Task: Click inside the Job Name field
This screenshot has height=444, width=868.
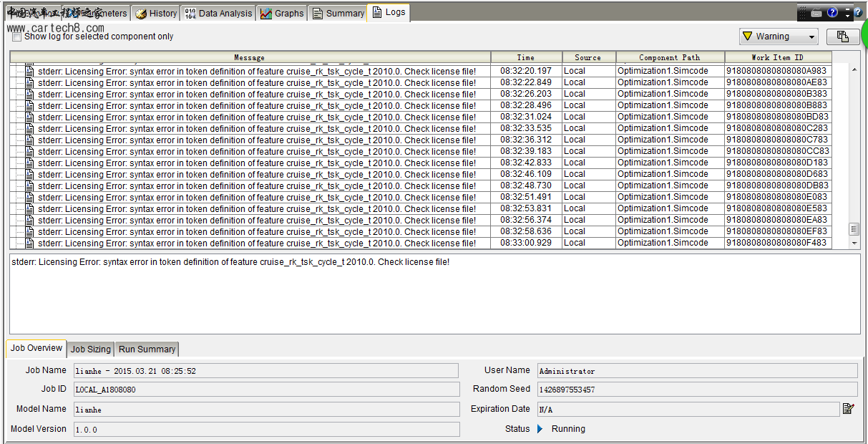Action: coord(265,370)
